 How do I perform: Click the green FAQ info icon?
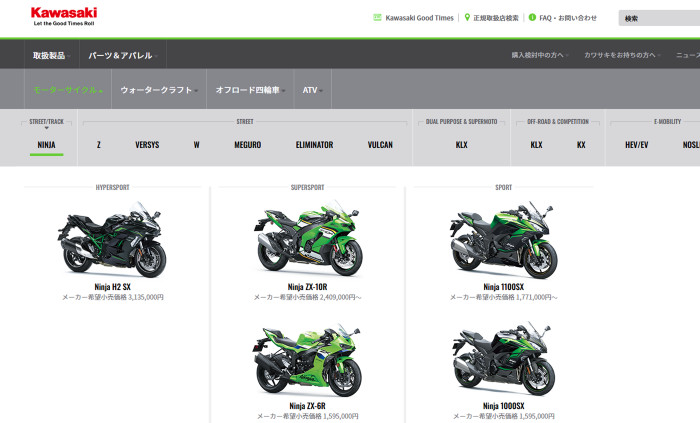point(532,17)
